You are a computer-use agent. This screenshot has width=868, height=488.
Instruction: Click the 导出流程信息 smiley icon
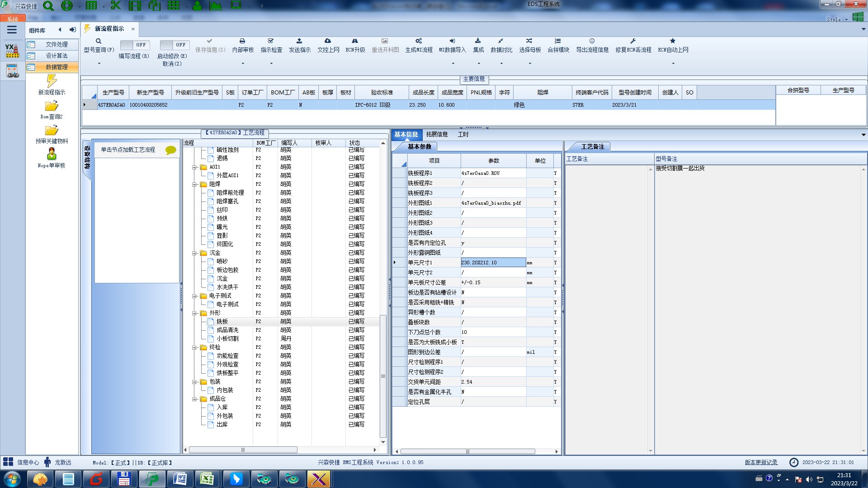[592, 41]
